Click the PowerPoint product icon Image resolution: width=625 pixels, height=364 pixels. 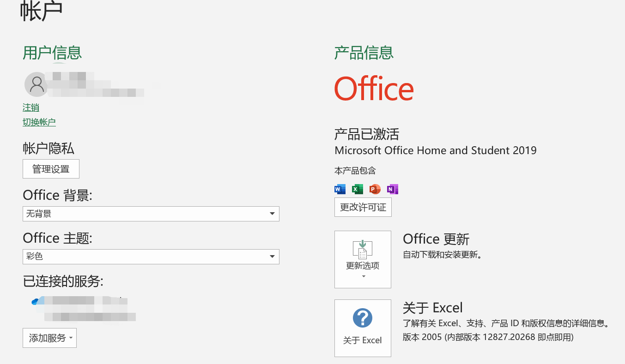[375, 189]
